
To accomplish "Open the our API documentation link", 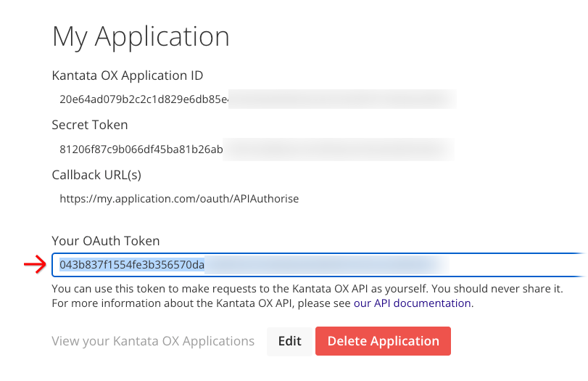I will 412,303.
